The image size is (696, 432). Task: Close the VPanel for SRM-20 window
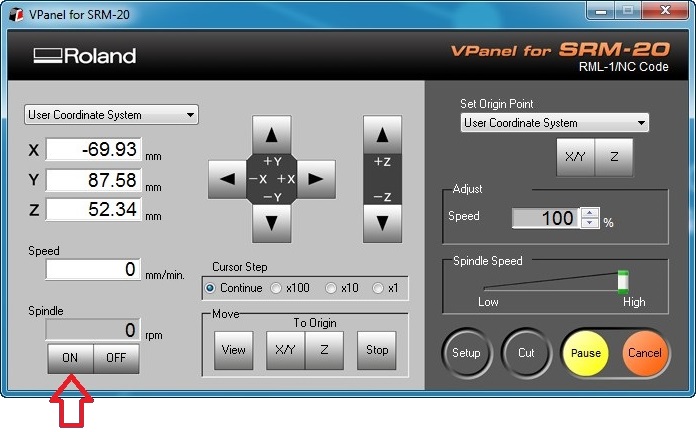pyautogui.click(x=665, y=11)
